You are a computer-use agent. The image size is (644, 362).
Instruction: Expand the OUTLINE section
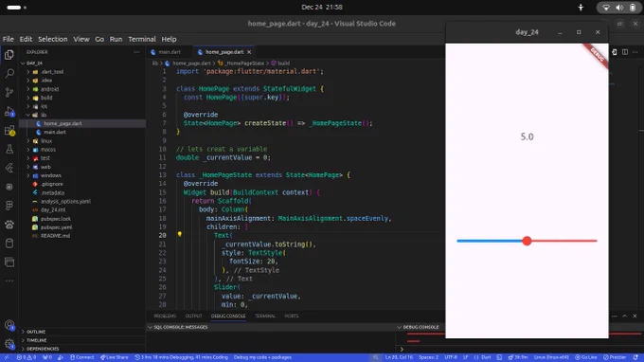tap(36, 332)
